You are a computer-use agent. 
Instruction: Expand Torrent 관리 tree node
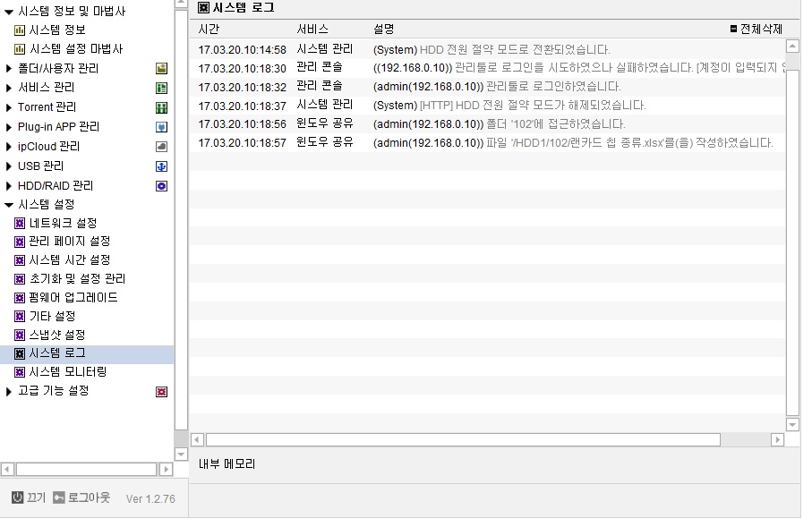coord(8,107)
